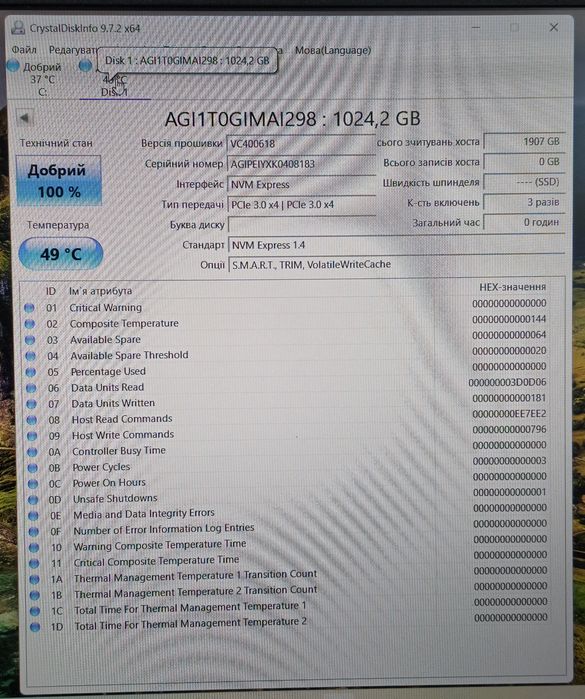Click the hex value 00000000EE7EE2
Screen dimensions: 585x699
tap(509, 414)
